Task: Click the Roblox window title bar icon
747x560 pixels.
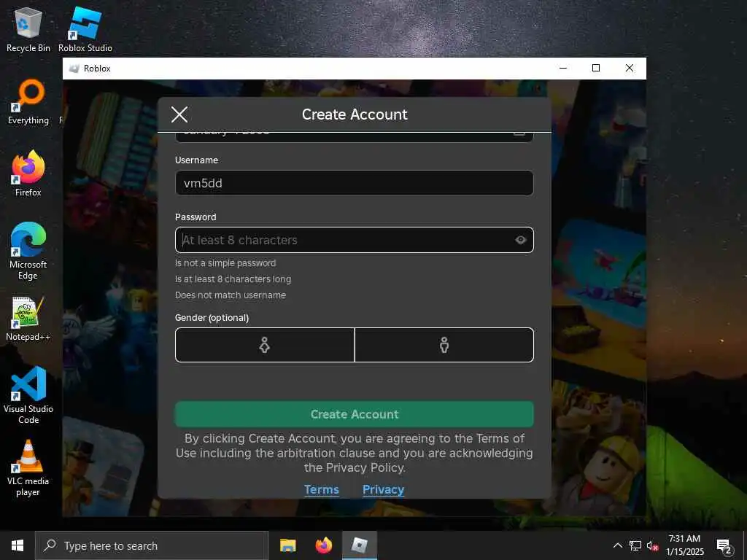Action: click(74, 69)
